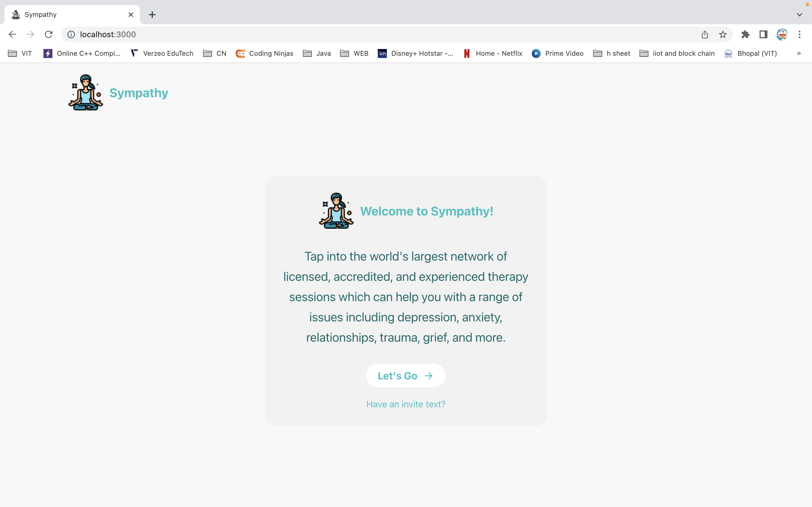Reload the page with the refresh icon
This screenshot has width=812, height=507.
pos(49,34)
